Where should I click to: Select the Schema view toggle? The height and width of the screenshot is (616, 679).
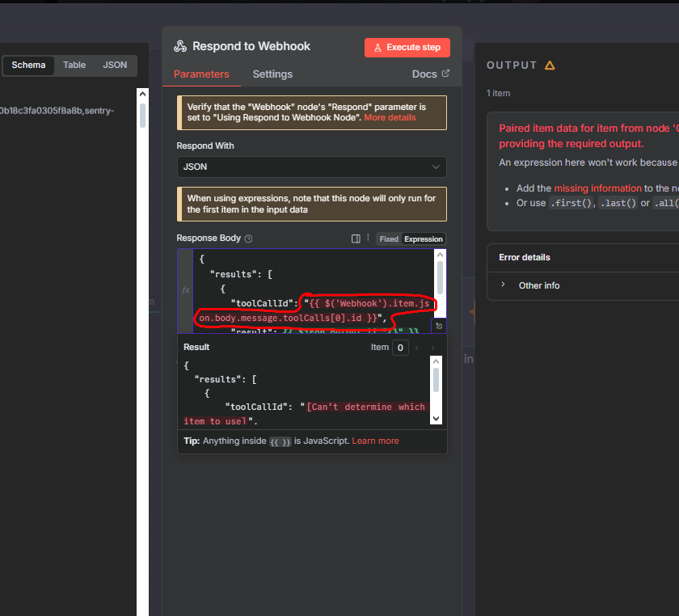coord(28,65)
